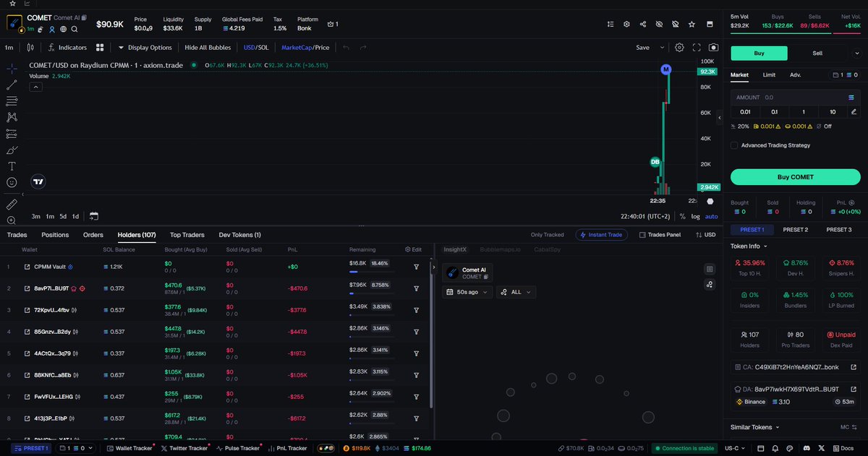Image resolution: width=868 pixels, height=456 pixels.
Task: Hide the token with eye-slash icon
Action: 659,24
